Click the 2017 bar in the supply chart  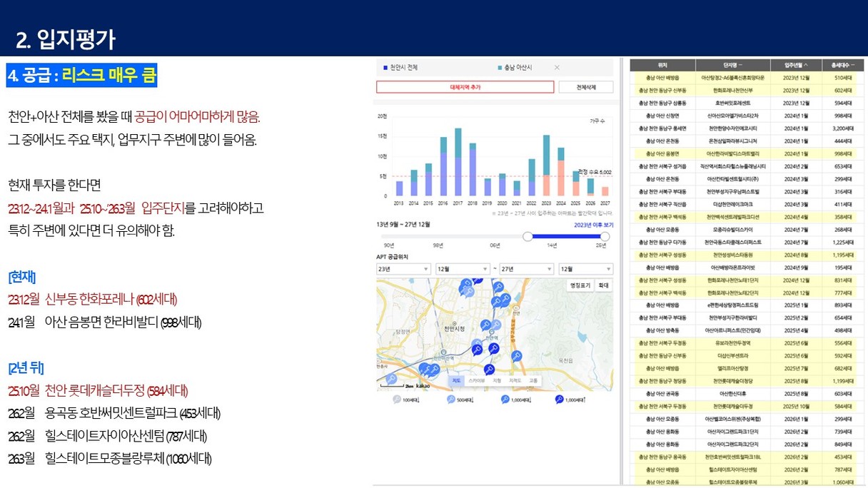[x=458, y=162]
